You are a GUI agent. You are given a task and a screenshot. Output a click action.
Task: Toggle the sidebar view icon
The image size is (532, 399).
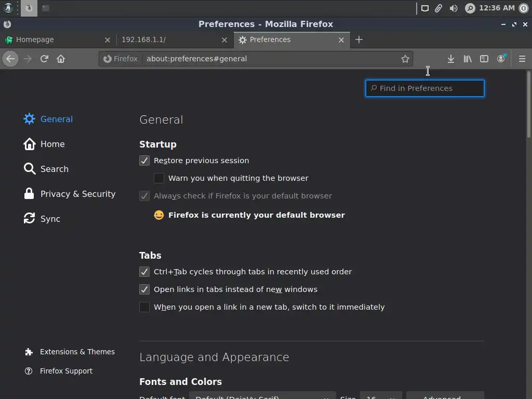click(484, 59)
